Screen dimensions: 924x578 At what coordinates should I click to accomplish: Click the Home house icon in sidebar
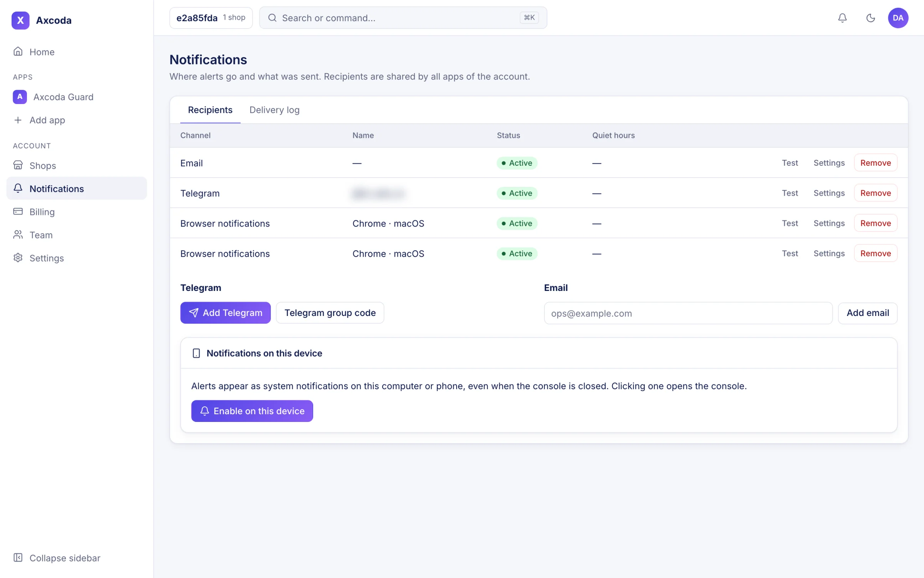[18, 52]
